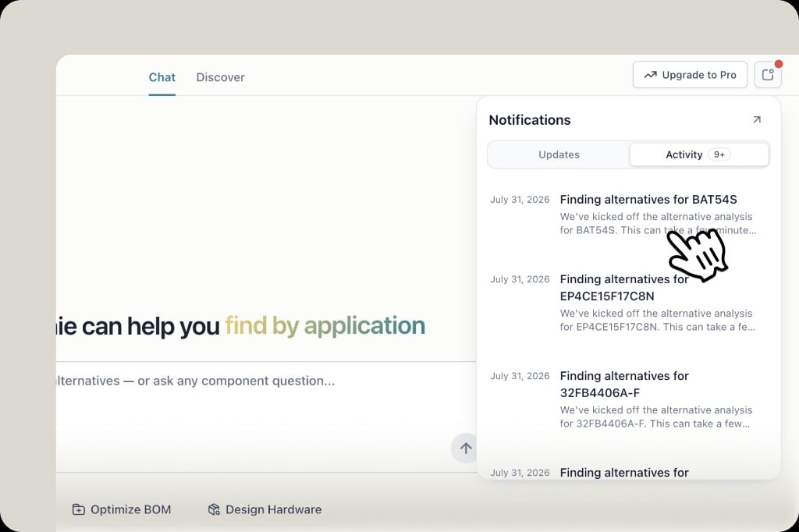Click the Notifications panel heading

point(530,120)
